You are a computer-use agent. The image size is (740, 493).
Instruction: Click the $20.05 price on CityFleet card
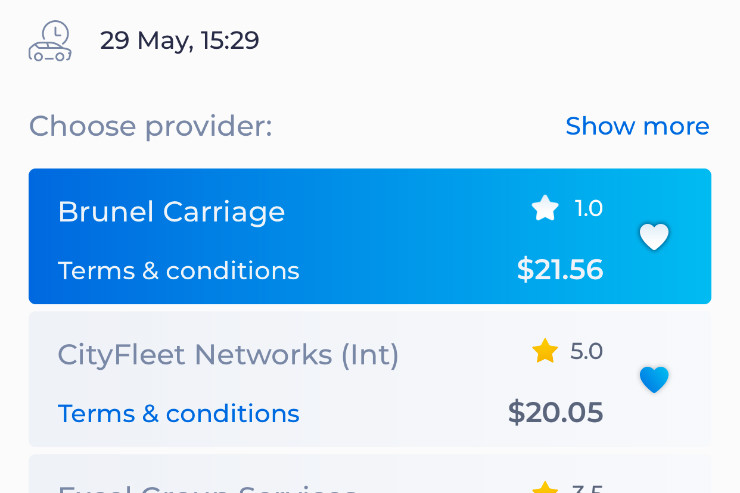point(555,412)
